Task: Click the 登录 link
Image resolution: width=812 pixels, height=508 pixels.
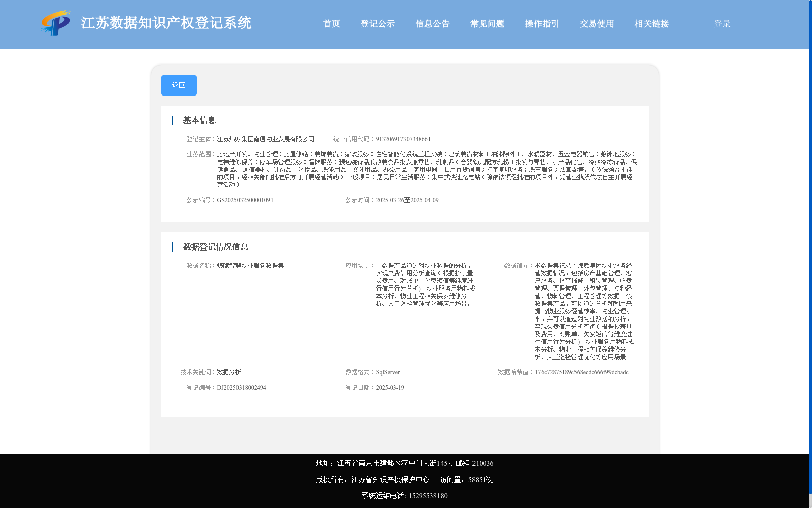Action: [x=722, y=24]
